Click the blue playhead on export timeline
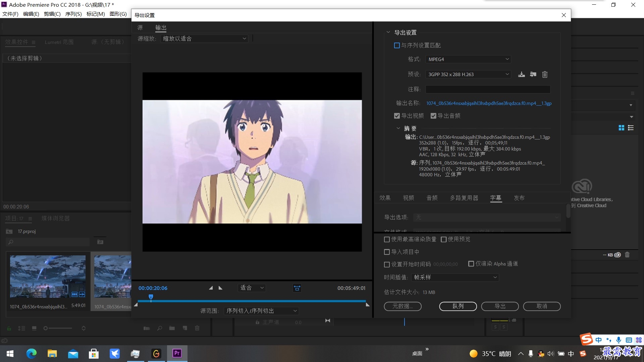644x362 pixels. pos(151,297)
